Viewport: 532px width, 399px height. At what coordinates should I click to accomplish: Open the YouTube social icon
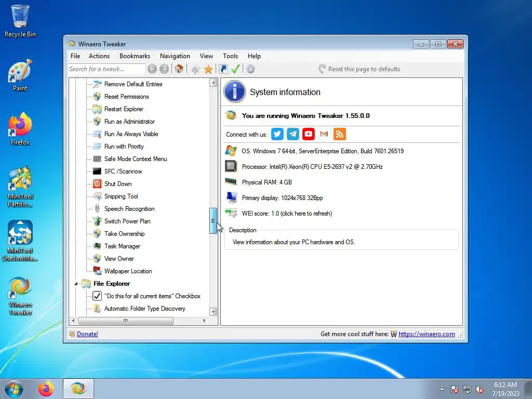(309, 134)
